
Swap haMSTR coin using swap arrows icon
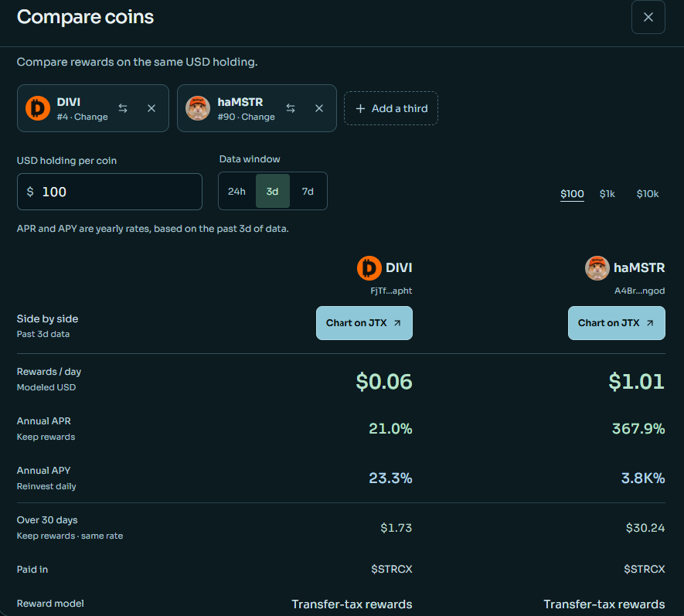(291, 108)
